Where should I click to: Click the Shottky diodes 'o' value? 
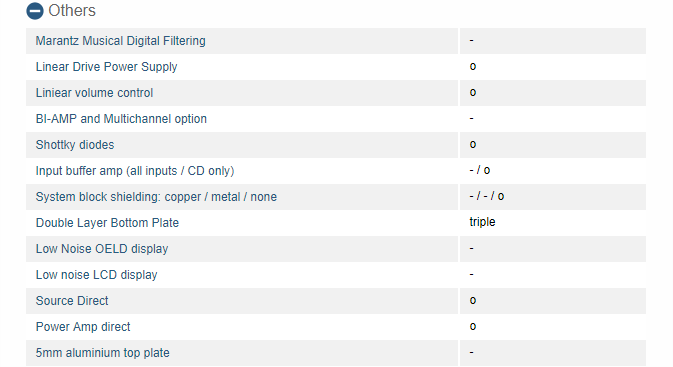click(473, 145)
